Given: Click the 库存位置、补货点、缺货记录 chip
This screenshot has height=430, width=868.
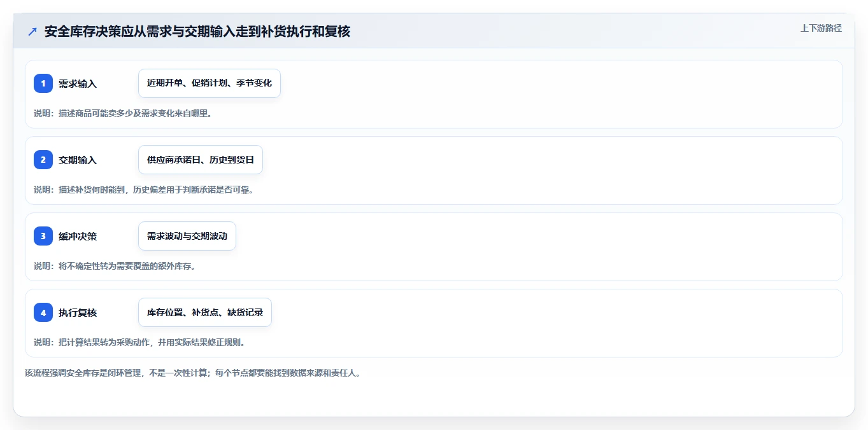Looking at the screenshot, I should coord(205,312).
